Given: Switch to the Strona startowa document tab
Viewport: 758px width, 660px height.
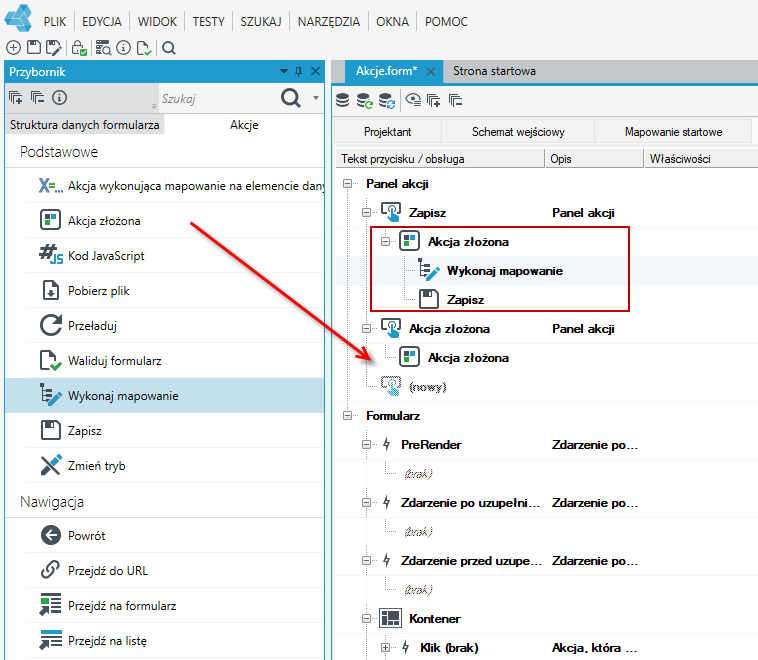Looking at the screenshot, I should [x=494, y=71].
